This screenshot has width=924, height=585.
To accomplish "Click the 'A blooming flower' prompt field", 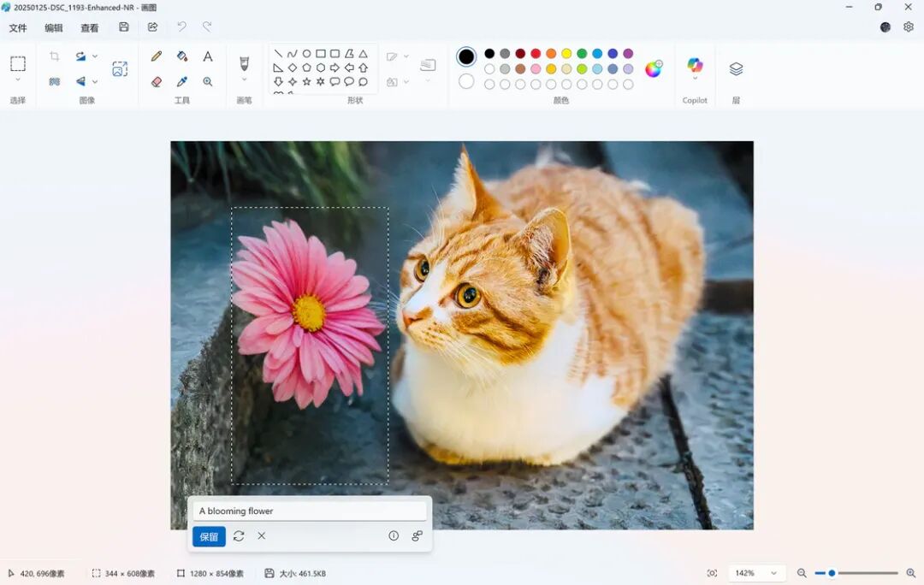I will [x=310, y=511].
